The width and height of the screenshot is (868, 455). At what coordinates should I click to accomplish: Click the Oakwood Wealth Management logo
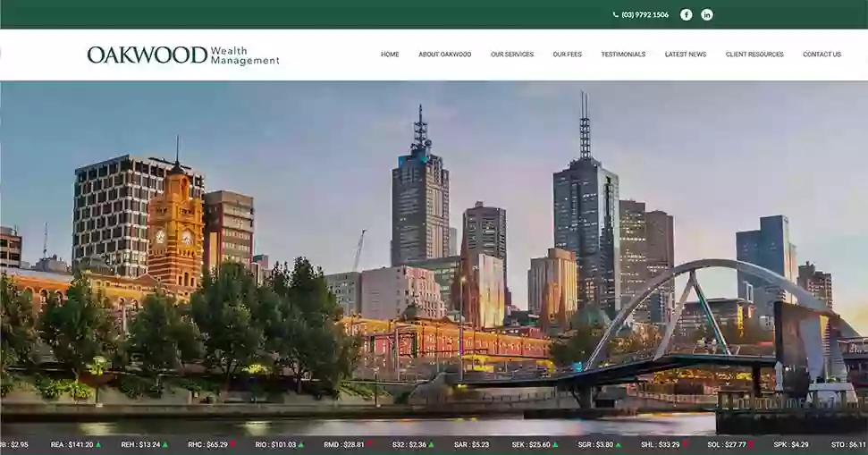click(x=182, y=55)
